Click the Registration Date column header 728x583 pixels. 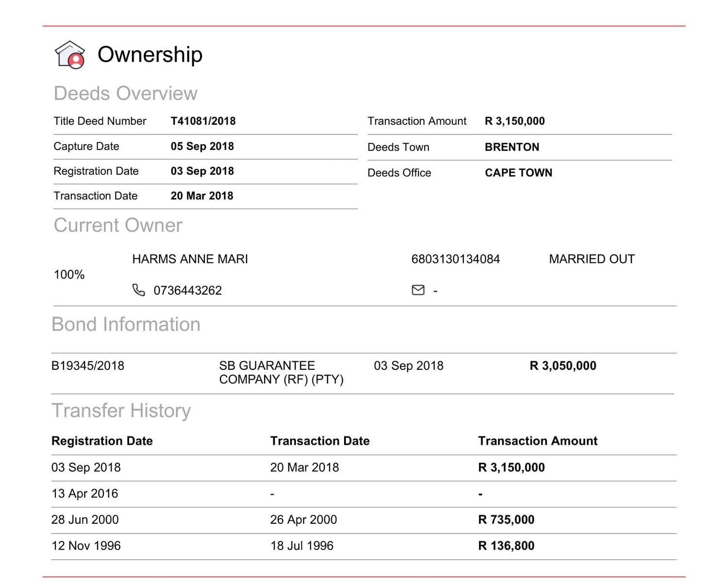pos(102,441)
